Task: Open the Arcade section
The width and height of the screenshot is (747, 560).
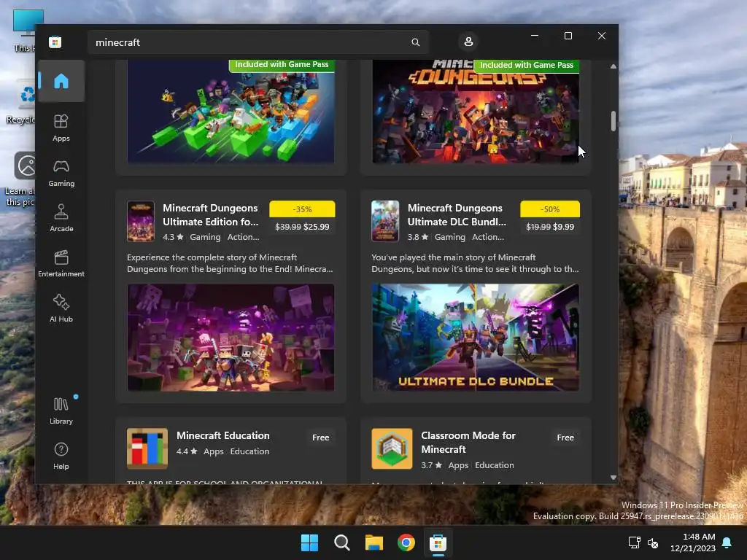Action: [x=61, y=219]
